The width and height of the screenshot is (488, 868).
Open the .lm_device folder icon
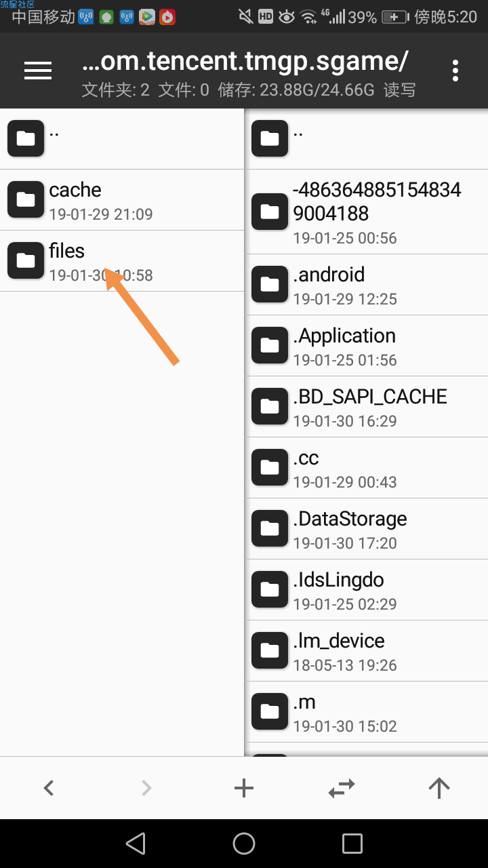tap(270, 651)
